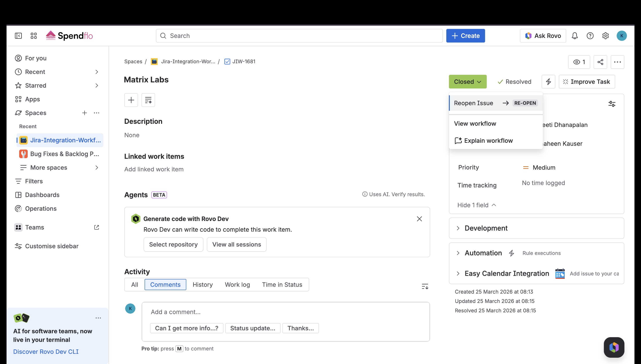Insert 'Can I get more info...?' suggestion

coord(186,328)
